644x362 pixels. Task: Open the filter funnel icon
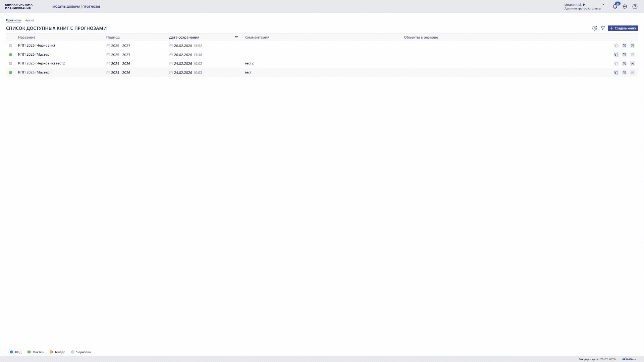[x=602, y=28]
